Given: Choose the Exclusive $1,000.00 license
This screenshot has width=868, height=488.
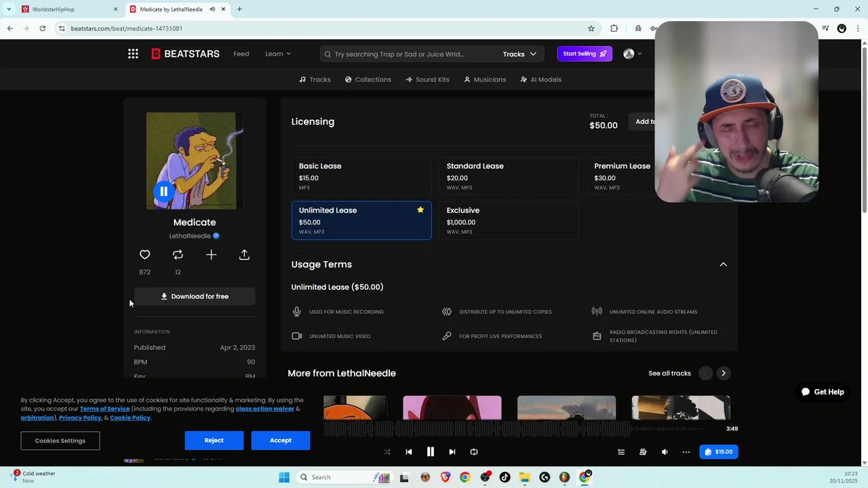Looking at the screenshot, I should click(x=509, y=220).
